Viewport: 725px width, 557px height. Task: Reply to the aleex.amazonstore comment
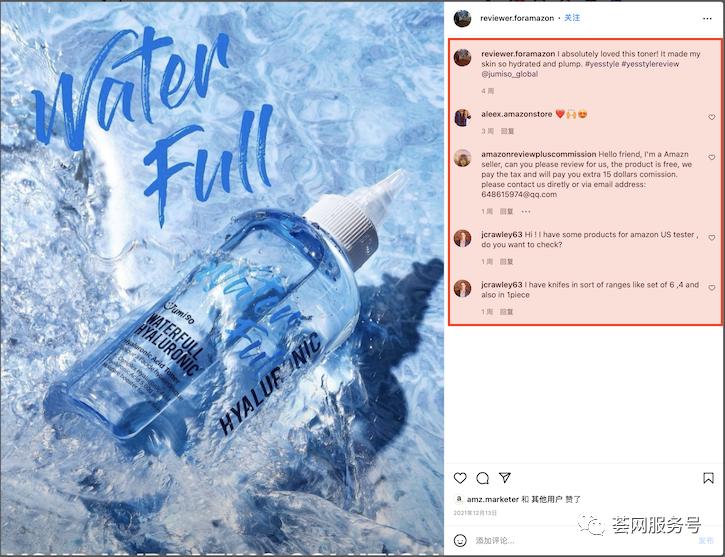click(507, 131)
